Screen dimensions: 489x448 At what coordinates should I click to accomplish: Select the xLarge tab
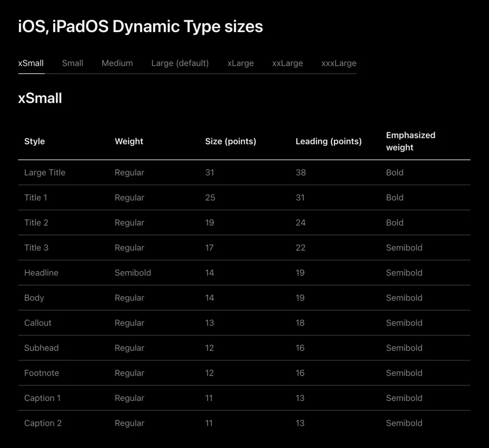[240, 63]
